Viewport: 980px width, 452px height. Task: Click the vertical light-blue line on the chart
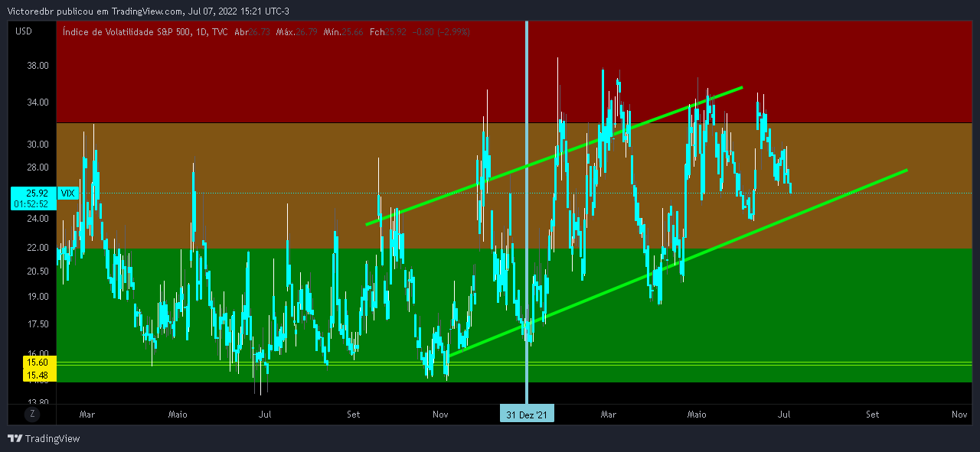pos(527,214)
